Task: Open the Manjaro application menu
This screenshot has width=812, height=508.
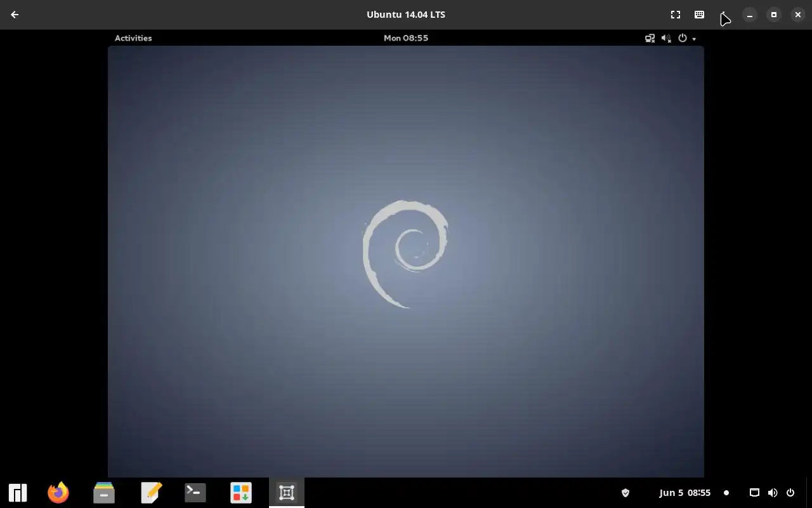Action: pyautogui.click(x=18, y=493)
